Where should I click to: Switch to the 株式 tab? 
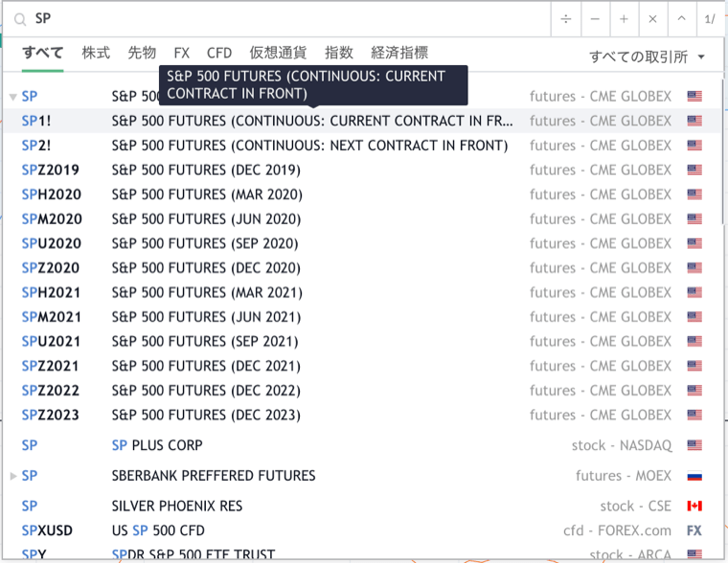(96, 53)
